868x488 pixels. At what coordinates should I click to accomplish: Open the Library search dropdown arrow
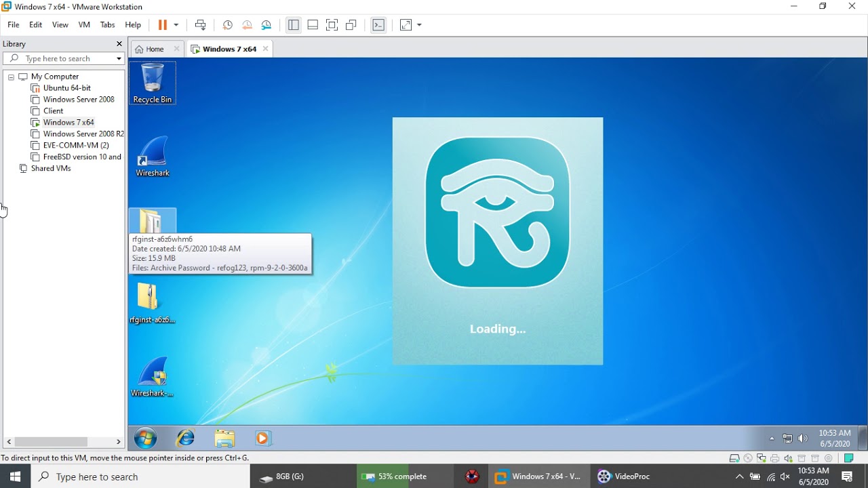click(x=119, y=59)
